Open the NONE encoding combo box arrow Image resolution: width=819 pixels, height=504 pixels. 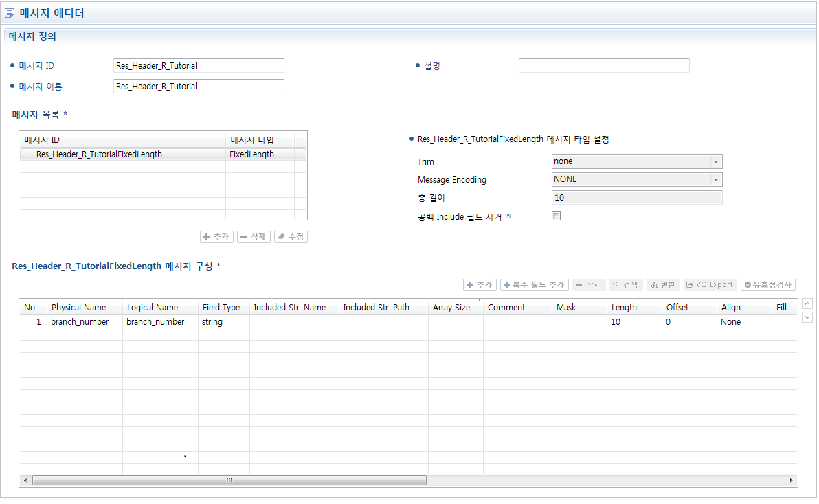coord(715,179)
